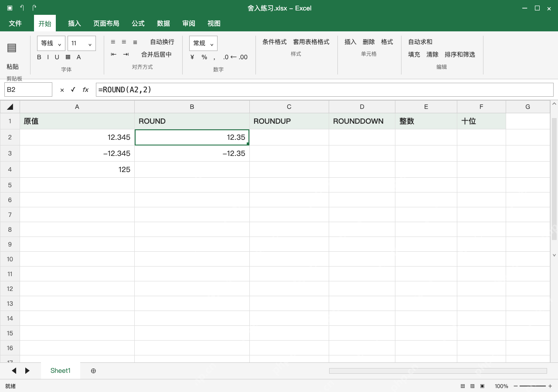Open the 等线 font name dropdown

[51, 43]
